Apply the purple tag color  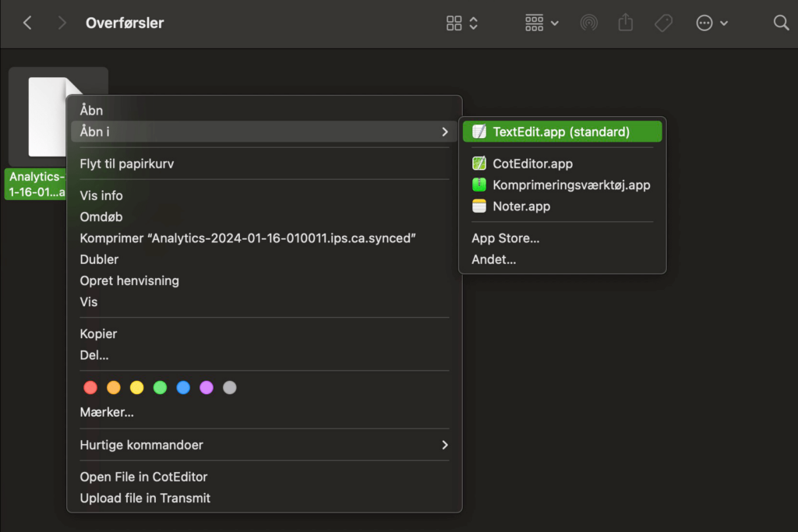pyautogui.click(x=206, y=388)
